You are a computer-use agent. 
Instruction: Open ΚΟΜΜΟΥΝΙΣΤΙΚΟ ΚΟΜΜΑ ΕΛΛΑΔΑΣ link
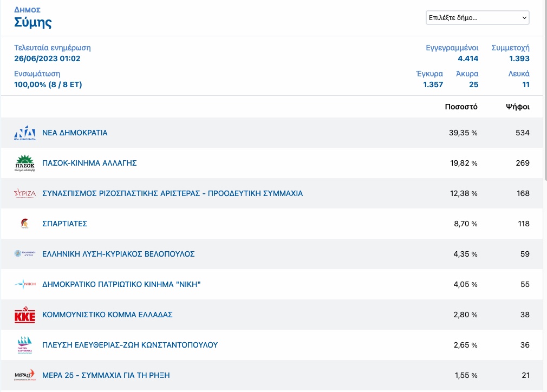coord(107,315)
